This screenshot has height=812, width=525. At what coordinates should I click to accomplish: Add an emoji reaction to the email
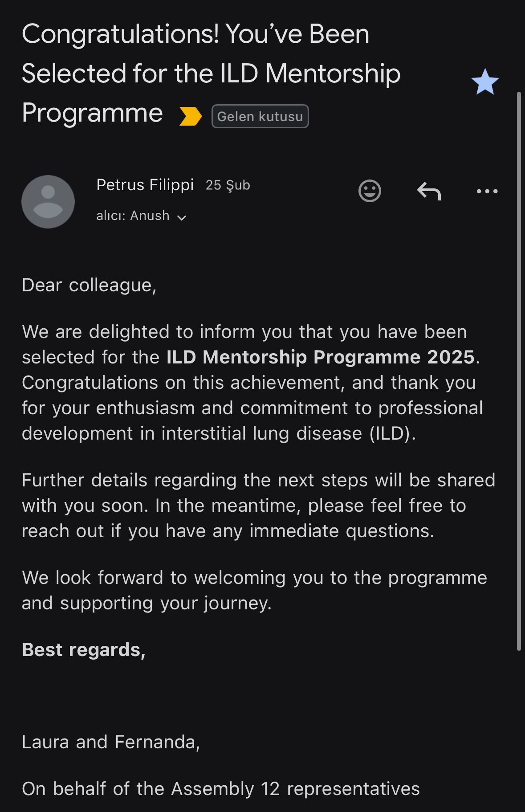[x=370, y=191]
